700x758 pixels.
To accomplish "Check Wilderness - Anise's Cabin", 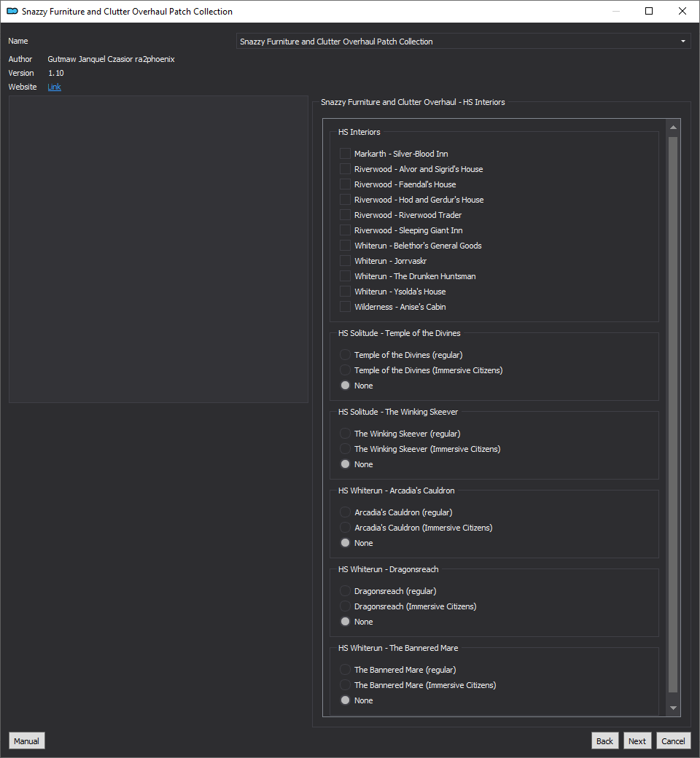I will (345, 307).
